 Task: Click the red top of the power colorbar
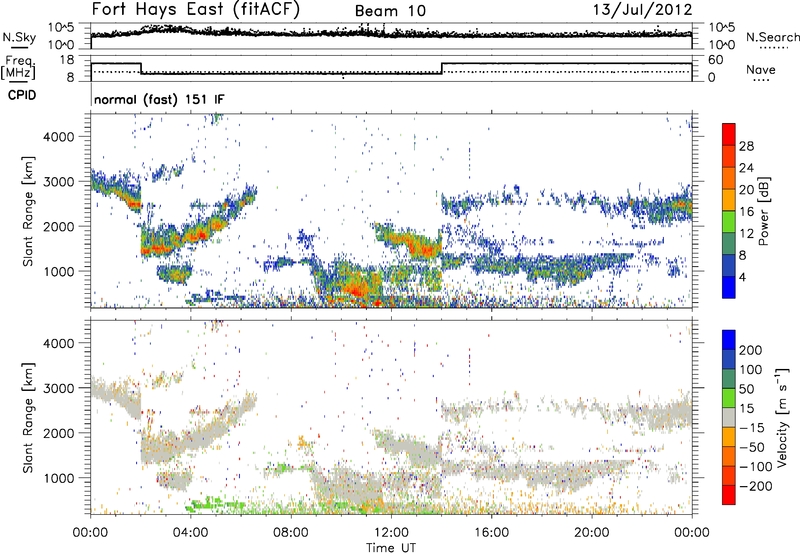pos(729,134)
